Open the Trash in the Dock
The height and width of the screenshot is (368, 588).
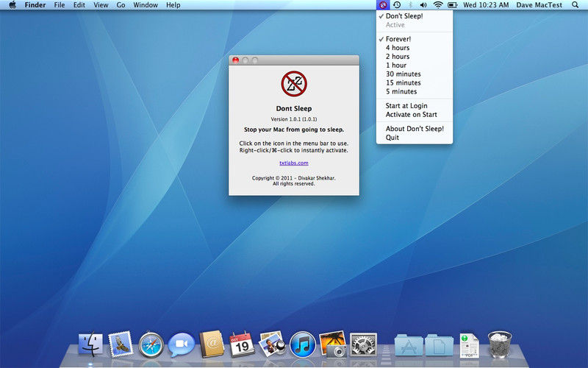tap(500, 344)
